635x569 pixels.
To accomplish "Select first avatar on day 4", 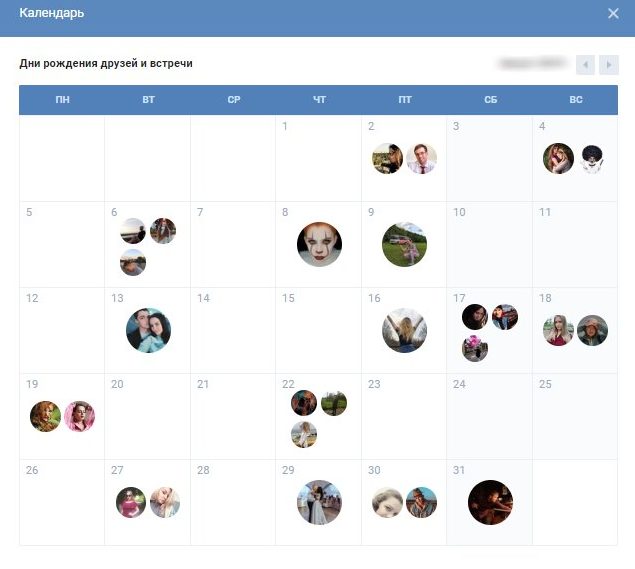I will tap(559, 159).
